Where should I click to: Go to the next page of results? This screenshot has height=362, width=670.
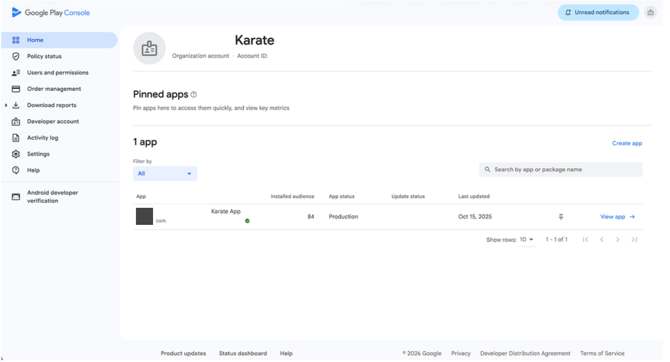coord(618,239)
